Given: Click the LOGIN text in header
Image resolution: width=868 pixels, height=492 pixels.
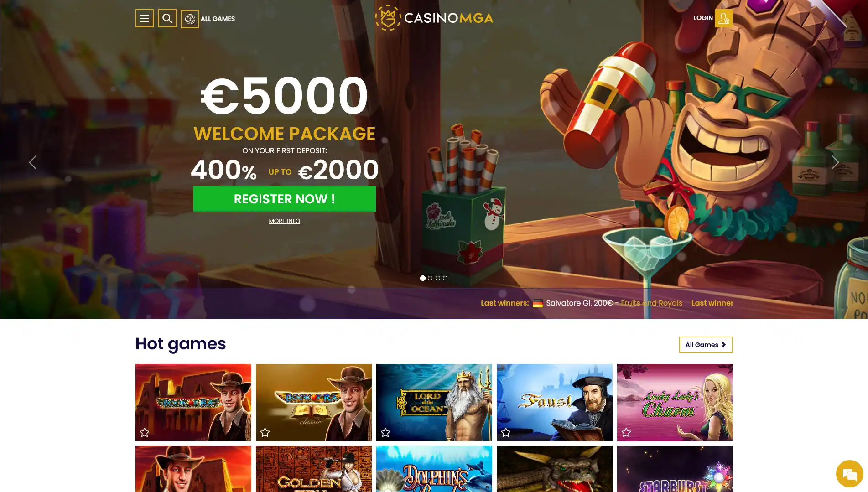Looking at the screenshot, I should click(703, 18).
